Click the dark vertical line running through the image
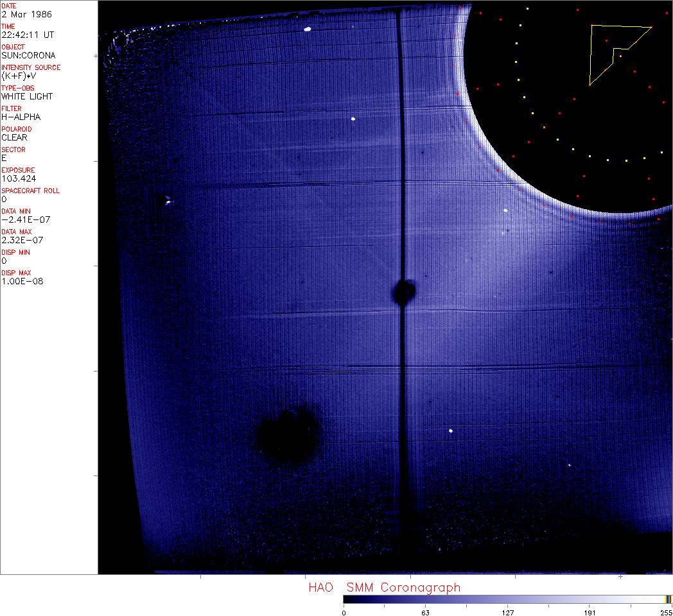The image size is (673, 616). (x=401, y=160)
